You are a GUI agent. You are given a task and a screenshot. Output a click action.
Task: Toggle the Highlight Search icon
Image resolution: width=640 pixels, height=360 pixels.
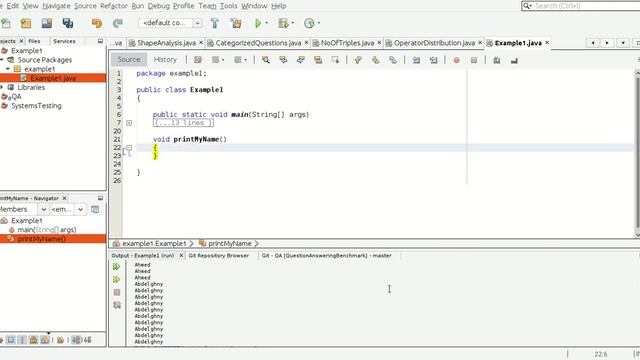coord(318,60)
